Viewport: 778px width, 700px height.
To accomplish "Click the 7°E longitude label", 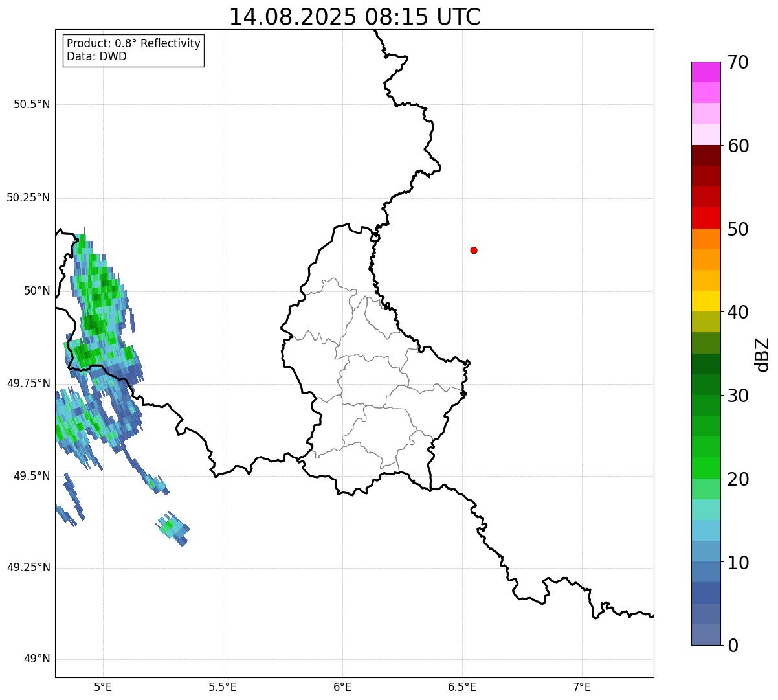I will 582,686.
